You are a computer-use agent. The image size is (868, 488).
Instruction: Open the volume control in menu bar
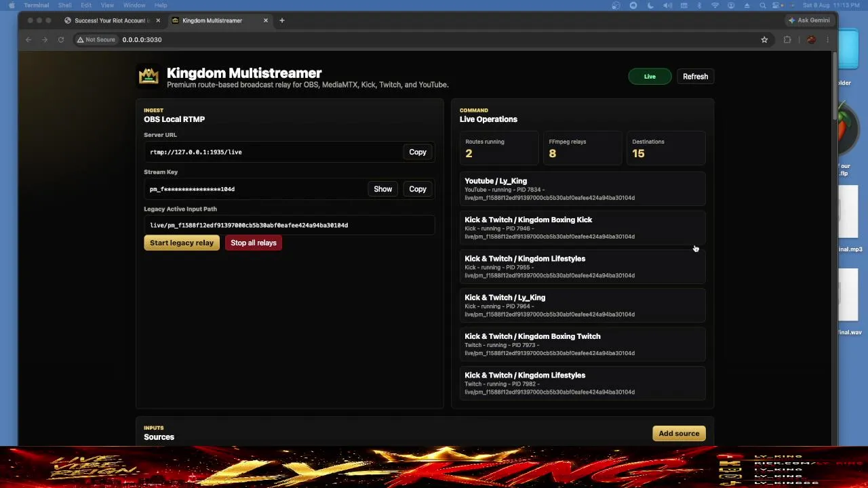coord(668,5)
